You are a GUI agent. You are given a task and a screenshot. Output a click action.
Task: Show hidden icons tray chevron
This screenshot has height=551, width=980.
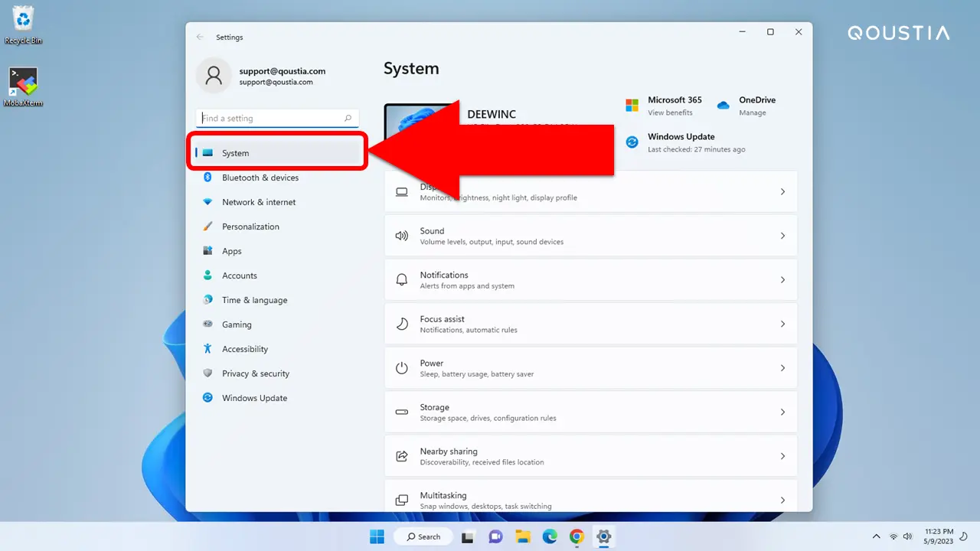(877, 536)
